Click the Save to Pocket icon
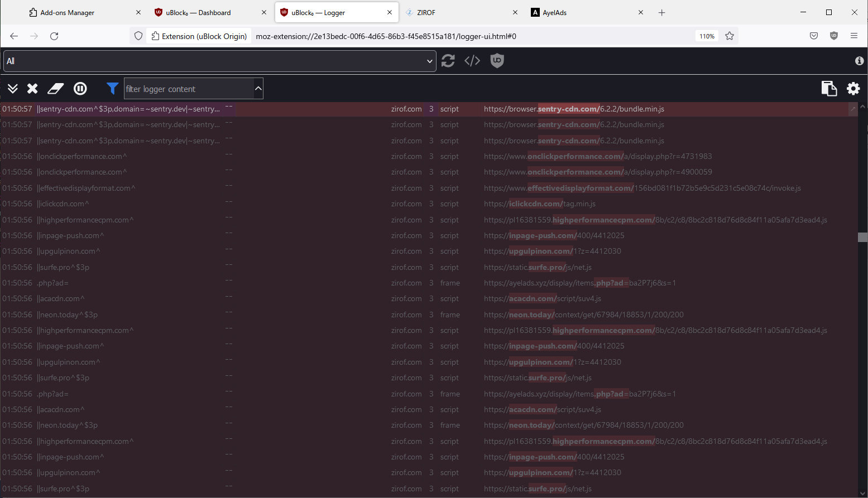The width and height of the screenshot is (868, 498). pos(814,36)
